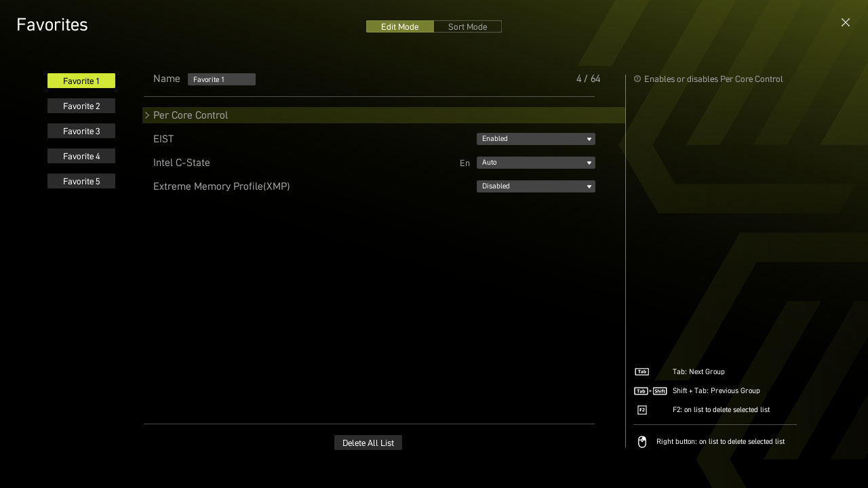868x488 pixels.
Task: Select the Favorite 4 group
Action: (x=81, y=157)
